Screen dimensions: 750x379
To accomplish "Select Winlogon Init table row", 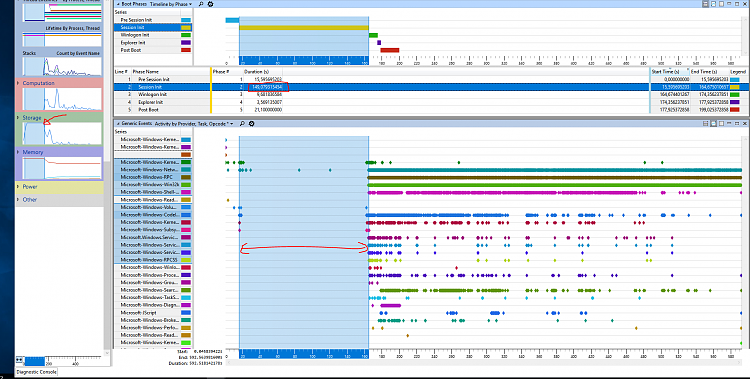I will (382, 94).
